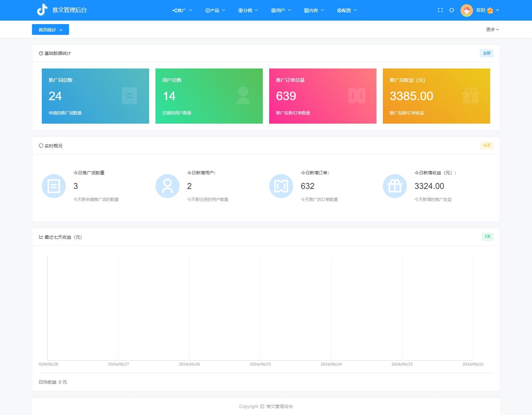The image size is (532, 415).
Task: Click round gift icon for 今日新增收益
Action: [x=395, y=186]
